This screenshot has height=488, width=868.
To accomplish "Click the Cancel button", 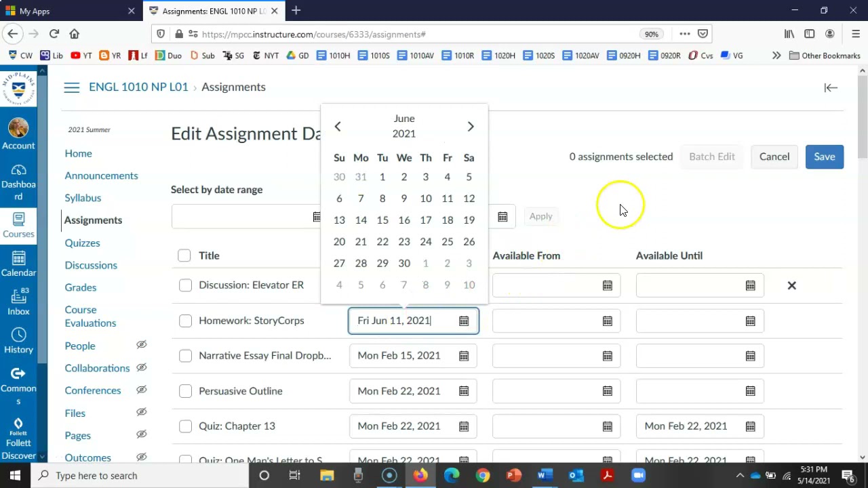I will pos(774,157).
